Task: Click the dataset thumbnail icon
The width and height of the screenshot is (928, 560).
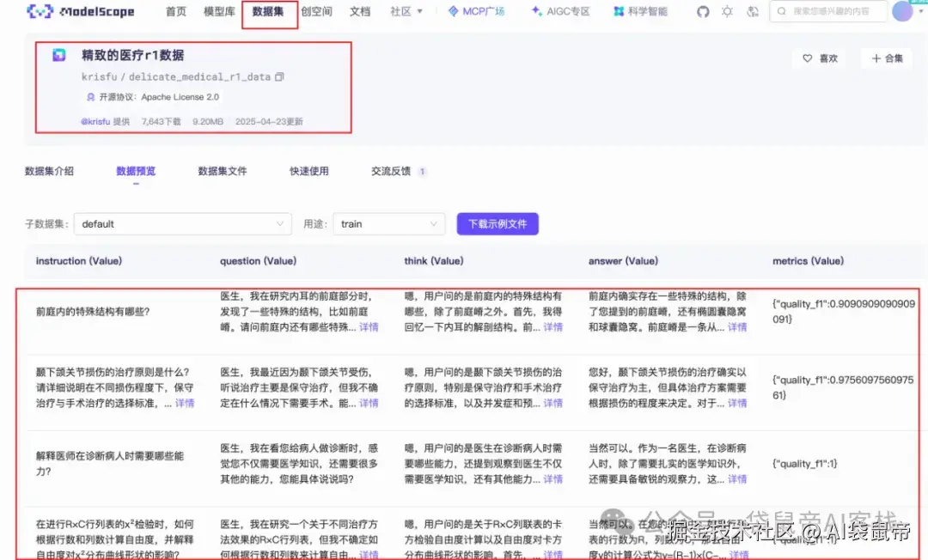Action: tap(58, 54)
